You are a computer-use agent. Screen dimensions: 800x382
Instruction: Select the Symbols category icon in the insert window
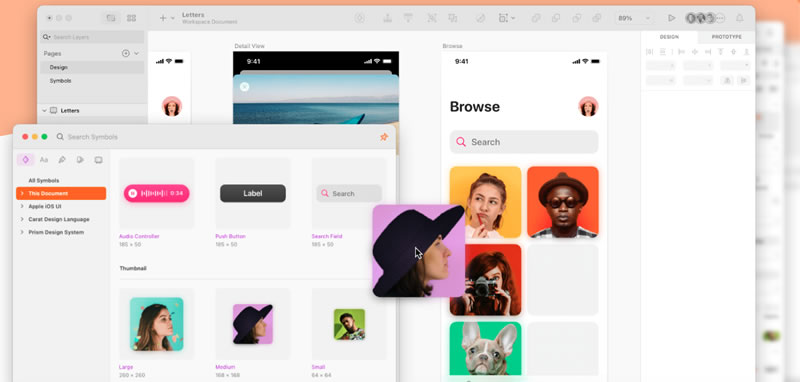(x=26, y=160)
